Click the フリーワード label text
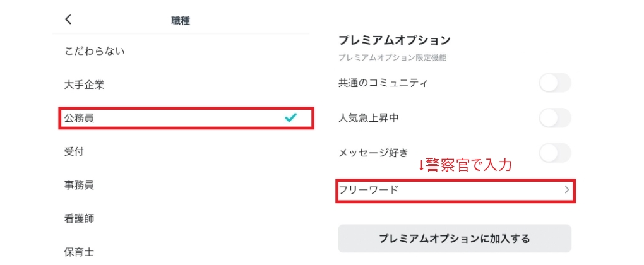644x265 pixels. pos(369,189)
